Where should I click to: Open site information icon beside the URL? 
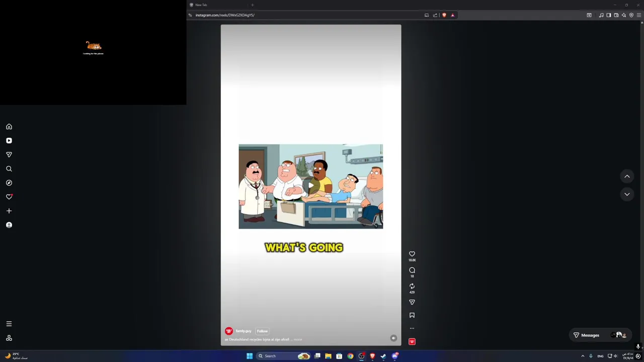[x=190, y=15]
